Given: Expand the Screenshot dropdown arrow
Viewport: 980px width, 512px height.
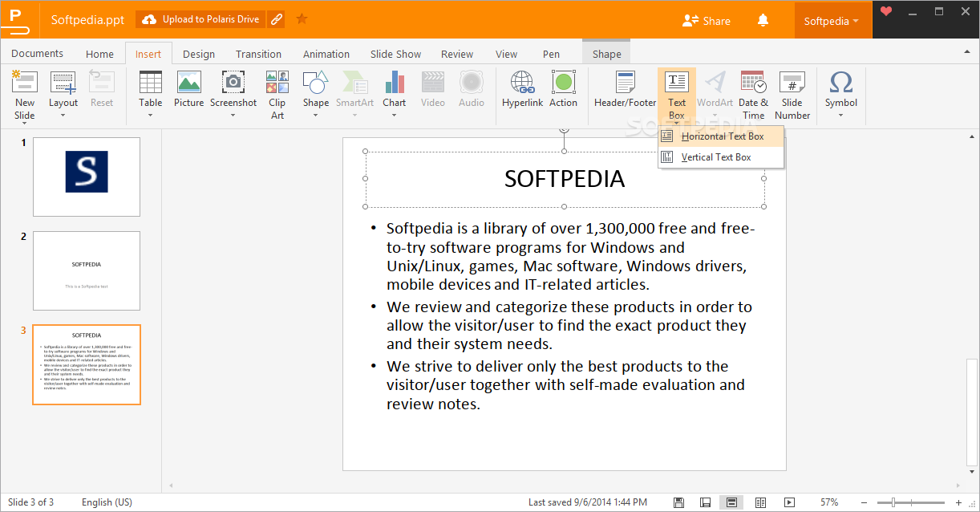Looking at the screenshot, I should point(233,115).
